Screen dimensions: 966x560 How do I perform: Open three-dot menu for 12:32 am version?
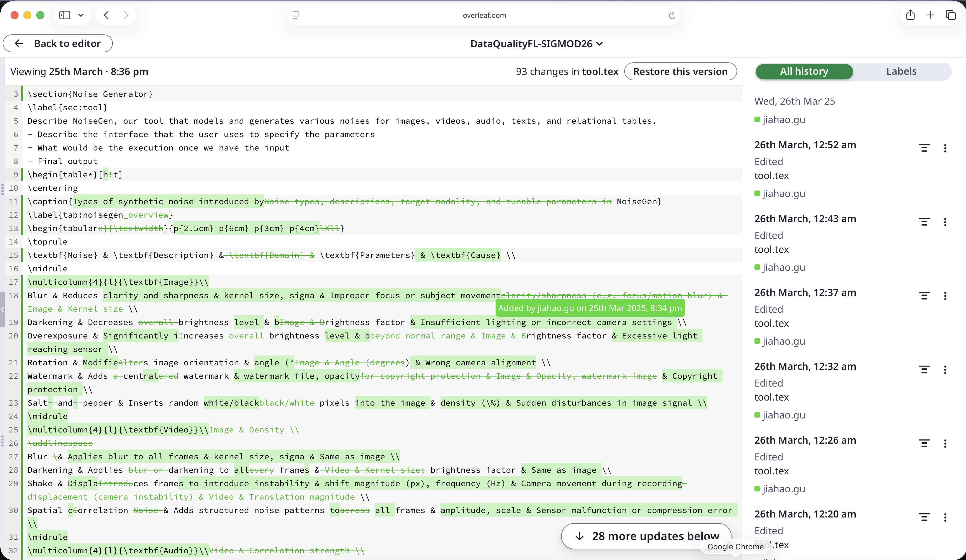coord(945,370)
